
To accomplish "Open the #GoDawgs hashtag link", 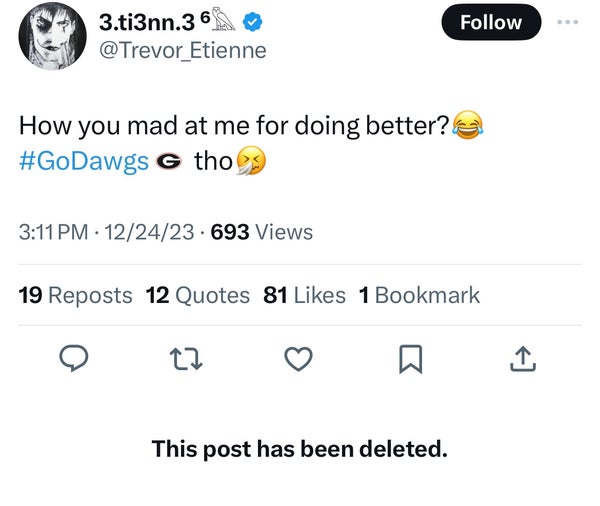I will (x=84, y=161).
